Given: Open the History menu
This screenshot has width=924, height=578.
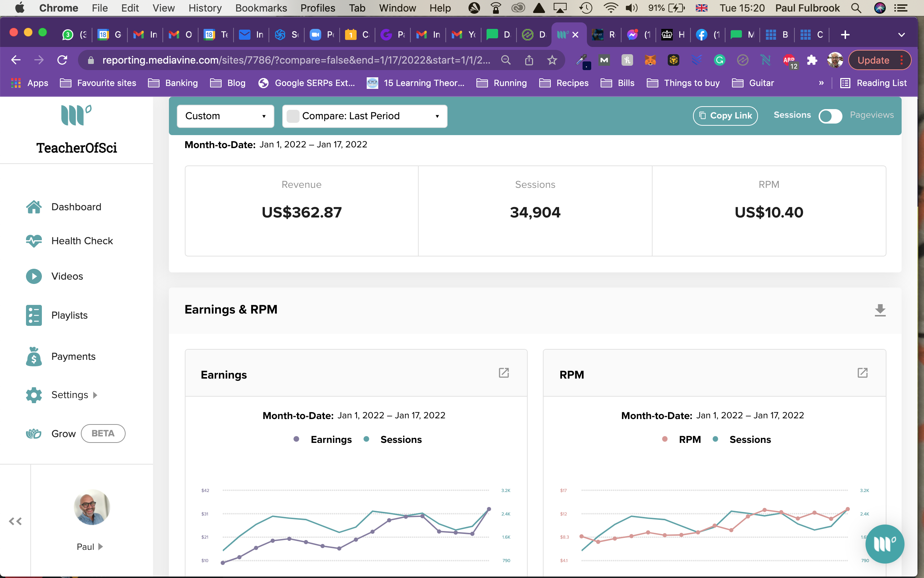Looking at the screenshot, I should pyautogui.click(x=205, y=8).
